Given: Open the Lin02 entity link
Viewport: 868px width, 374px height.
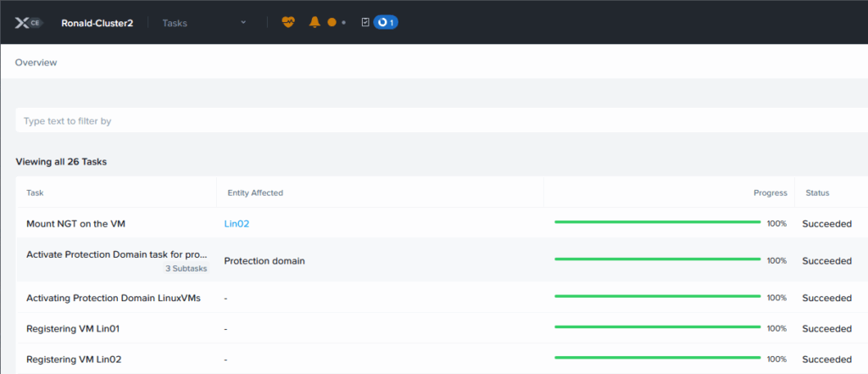Looking at the screenshot, I should click(x=236, y=224).
